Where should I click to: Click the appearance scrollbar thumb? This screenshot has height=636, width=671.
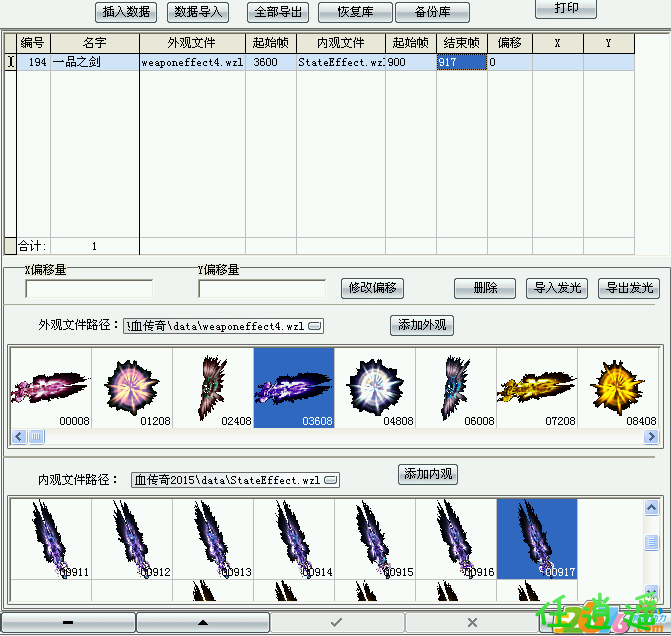(x=36, y=437)
